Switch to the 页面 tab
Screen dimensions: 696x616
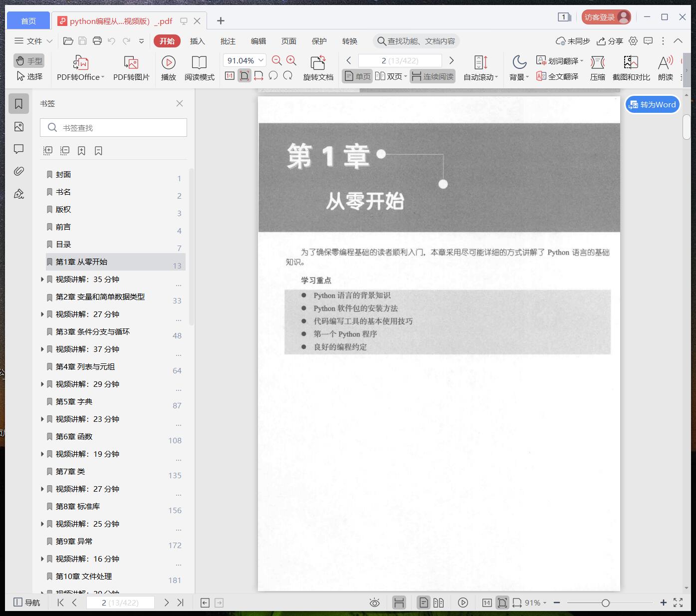(x=289, y=41)
